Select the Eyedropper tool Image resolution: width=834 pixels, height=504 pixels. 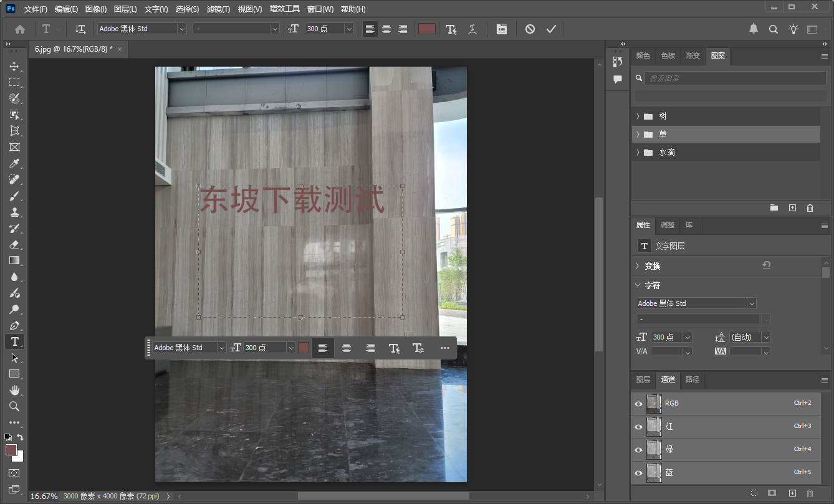(x=14, y=163)
